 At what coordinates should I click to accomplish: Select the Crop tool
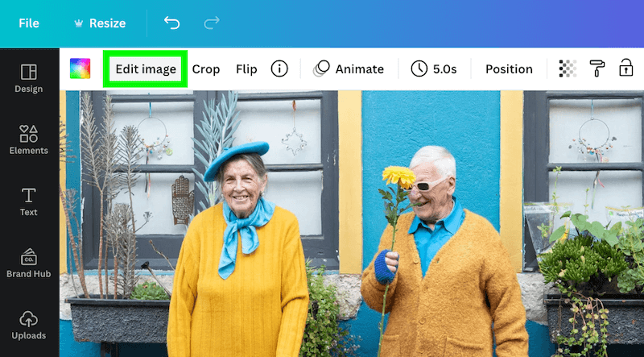pyautogui.click(x=206, y=69)
